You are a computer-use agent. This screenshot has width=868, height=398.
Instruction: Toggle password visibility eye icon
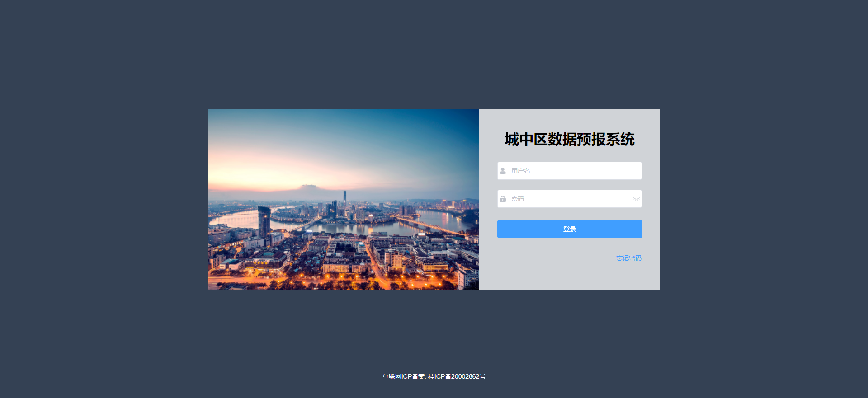(x=636, y=199)
